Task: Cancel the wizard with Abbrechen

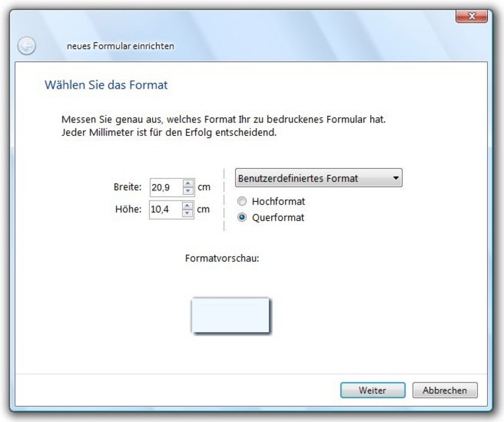Action: coord(445,390)
